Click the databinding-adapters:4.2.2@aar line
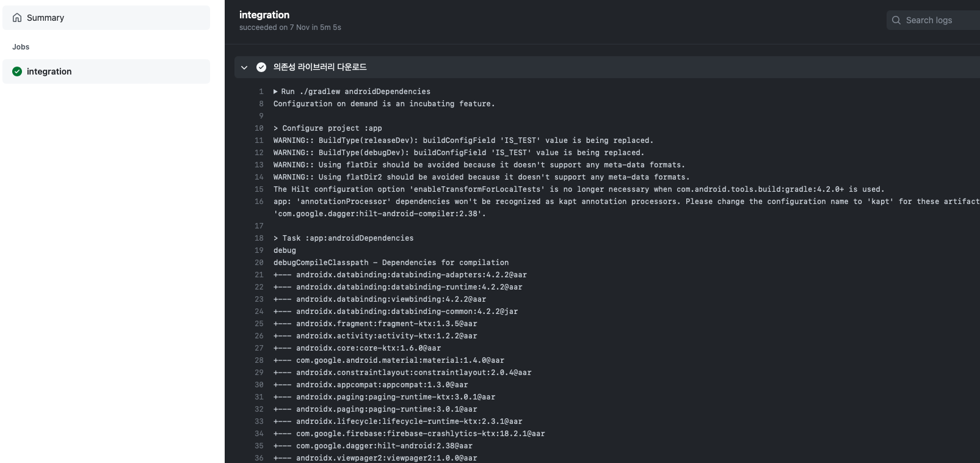Image resolution: width=980 pixels, height=463 pixels. (400, 275)
